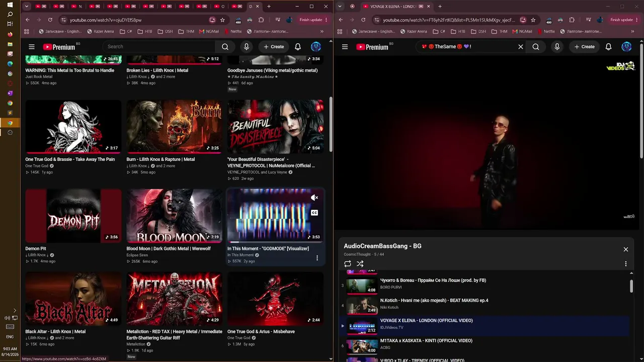
Task: Open tab search dropdown in right browser
Action: tap(340, 7)
